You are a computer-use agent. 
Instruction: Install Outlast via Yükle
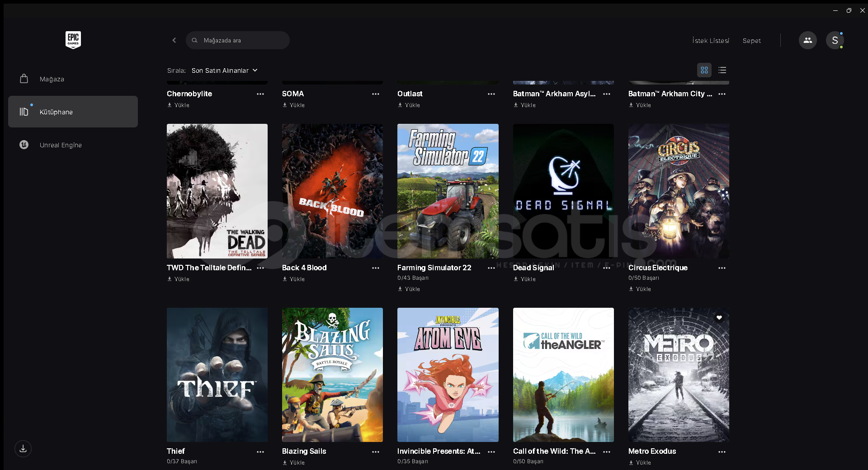pos(409,105)
